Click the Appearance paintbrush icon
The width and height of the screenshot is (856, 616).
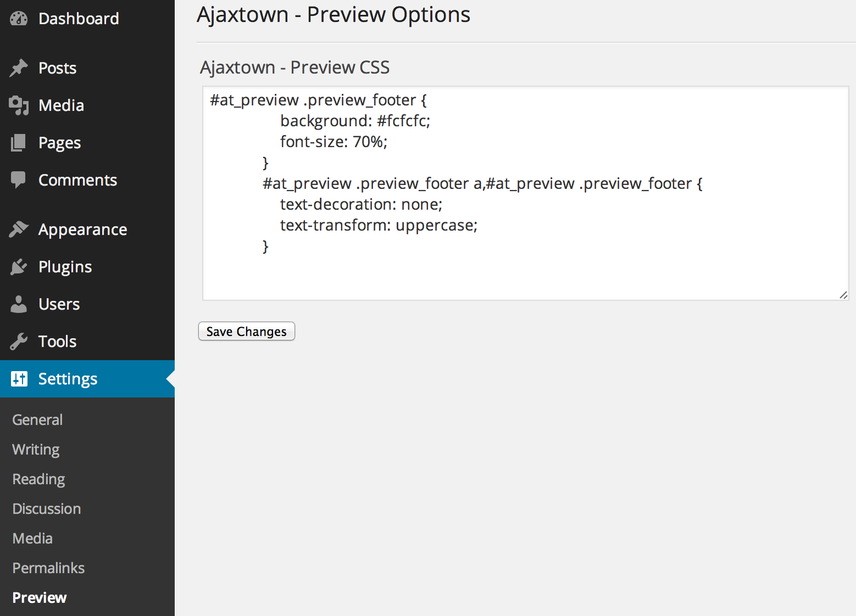[x=19, y=229]
